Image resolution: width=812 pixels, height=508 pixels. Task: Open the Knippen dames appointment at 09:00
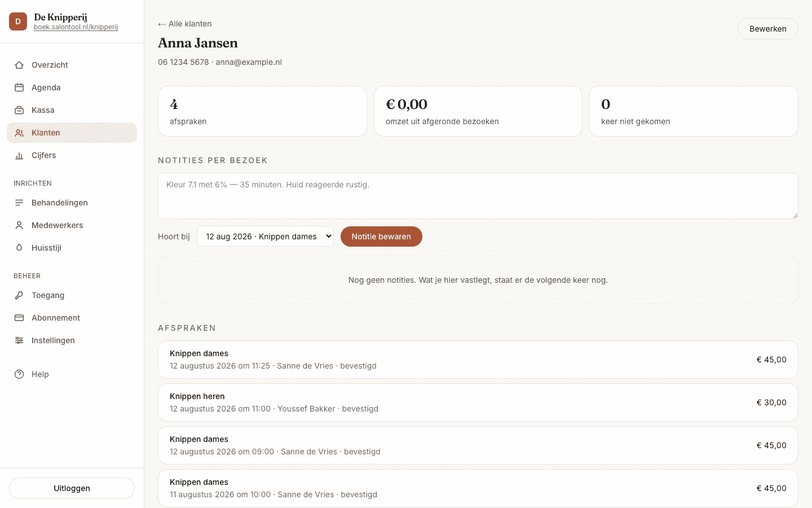(x=478, y=445)
